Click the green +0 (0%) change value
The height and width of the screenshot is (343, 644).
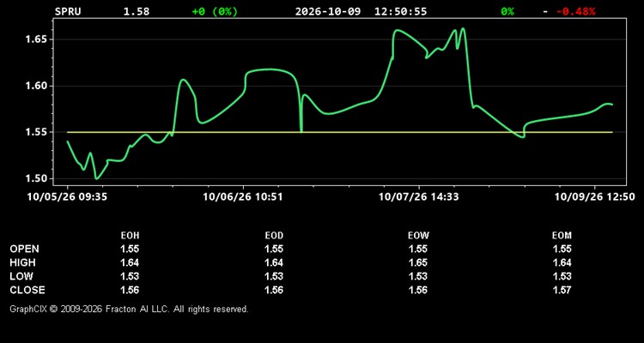[215, 11]
